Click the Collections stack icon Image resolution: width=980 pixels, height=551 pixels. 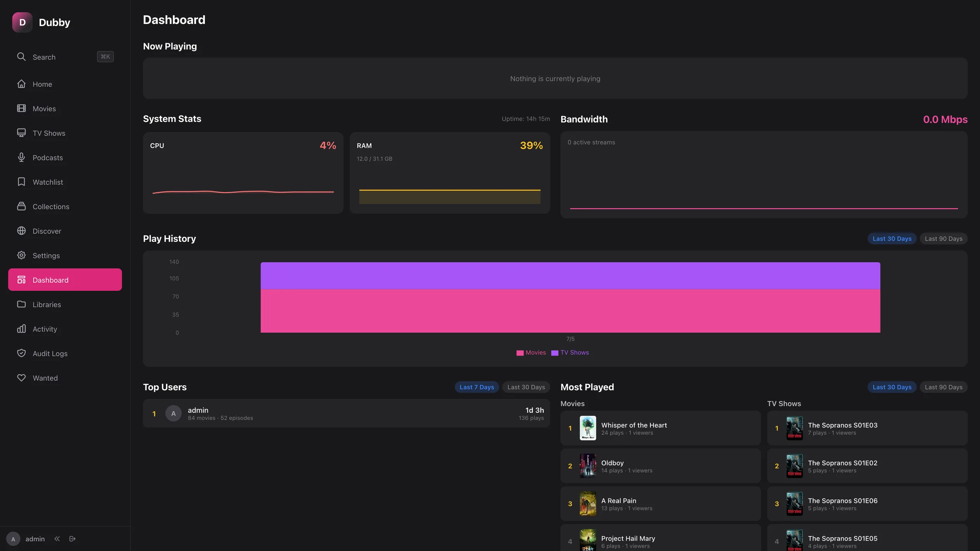pyautogui.click(x=21, y=206)
